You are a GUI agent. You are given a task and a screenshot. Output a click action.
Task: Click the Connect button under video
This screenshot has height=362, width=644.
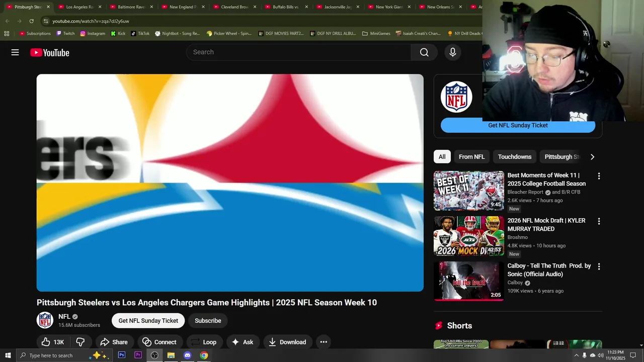coord(159,342)
